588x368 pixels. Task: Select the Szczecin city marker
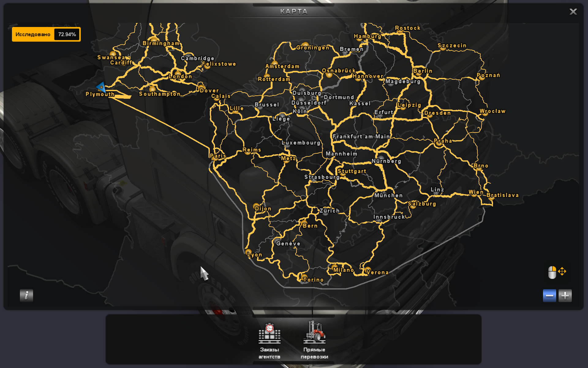click(x=443, y=48)
